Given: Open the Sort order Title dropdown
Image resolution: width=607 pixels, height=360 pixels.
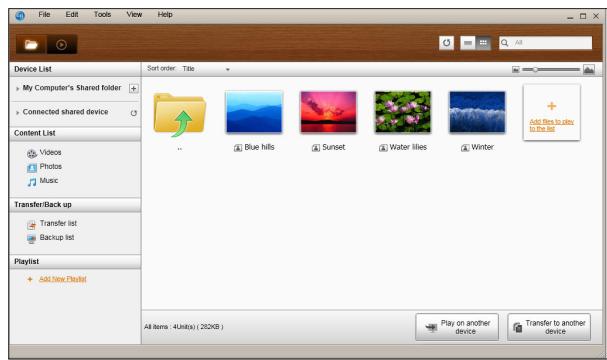Looking at the screenshot, I should coord(206,69).
